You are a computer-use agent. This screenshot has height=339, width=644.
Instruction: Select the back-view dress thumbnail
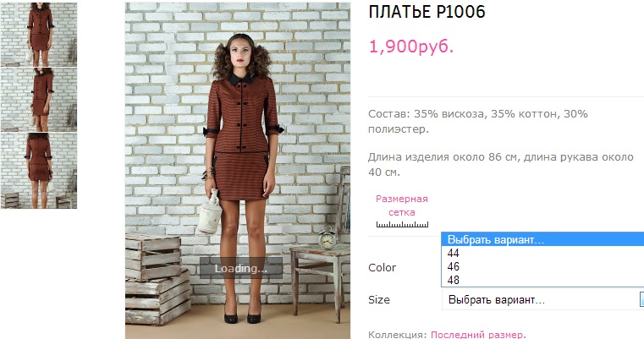[39, 171]
